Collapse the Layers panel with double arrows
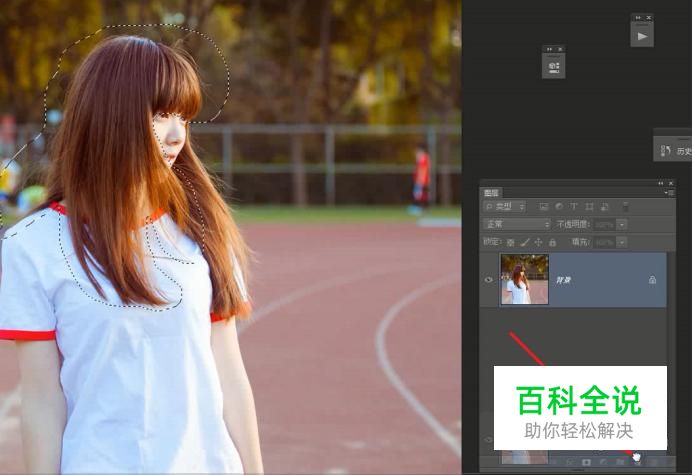Image resolution: width=692 pixels, height=475 pixels. pos(661,183)
